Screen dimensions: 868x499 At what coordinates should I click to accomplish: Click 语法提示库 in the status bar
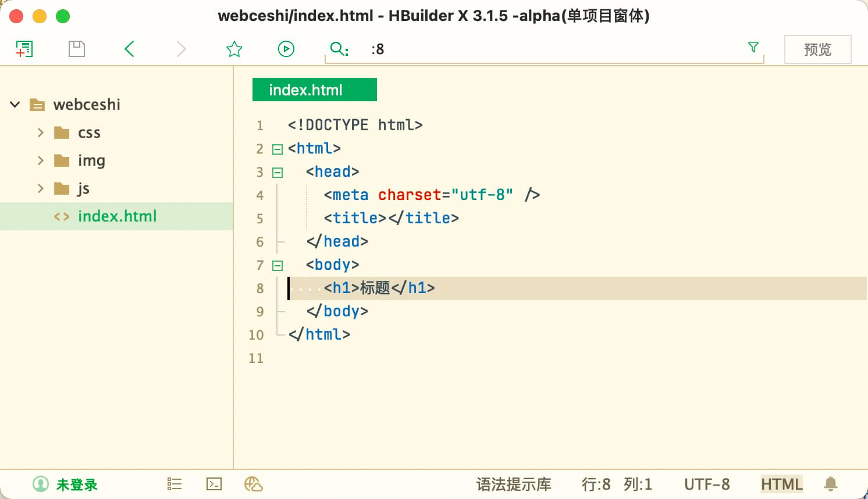pyautogui.click(x=514, y=484)
